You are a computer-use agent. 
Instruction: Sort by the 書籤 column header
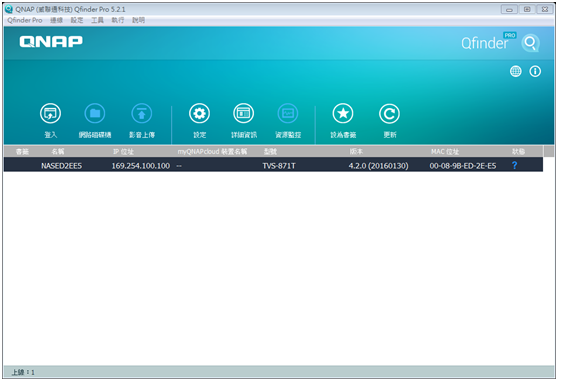[x=22, y=151]
